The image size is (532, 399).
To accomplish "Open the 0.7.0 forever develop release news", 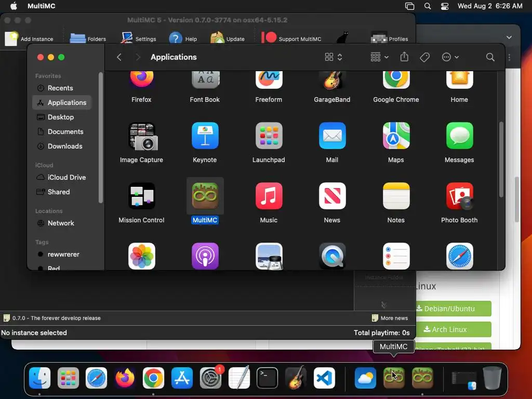I will point(52,318).
